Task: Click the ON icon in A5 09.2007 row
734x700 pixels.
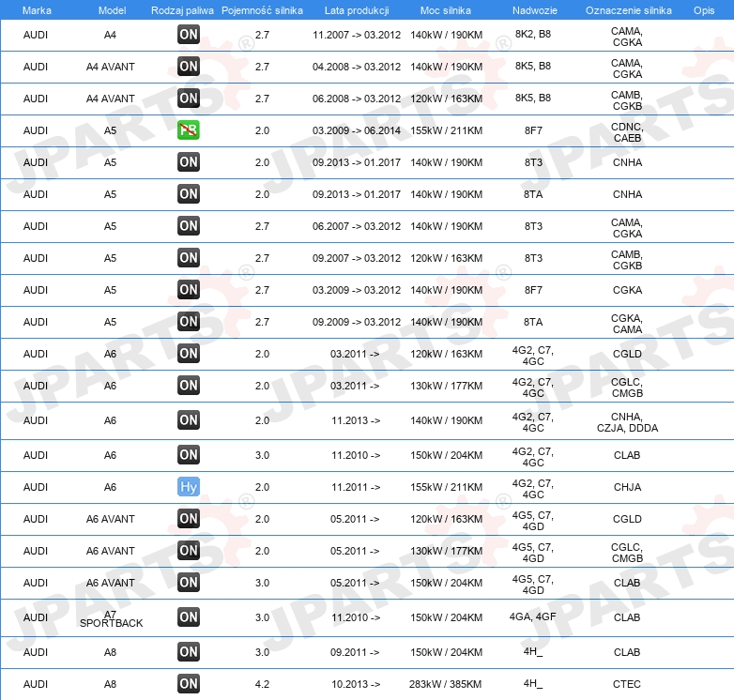Action: pyautogui.click(x=189, y=257)
